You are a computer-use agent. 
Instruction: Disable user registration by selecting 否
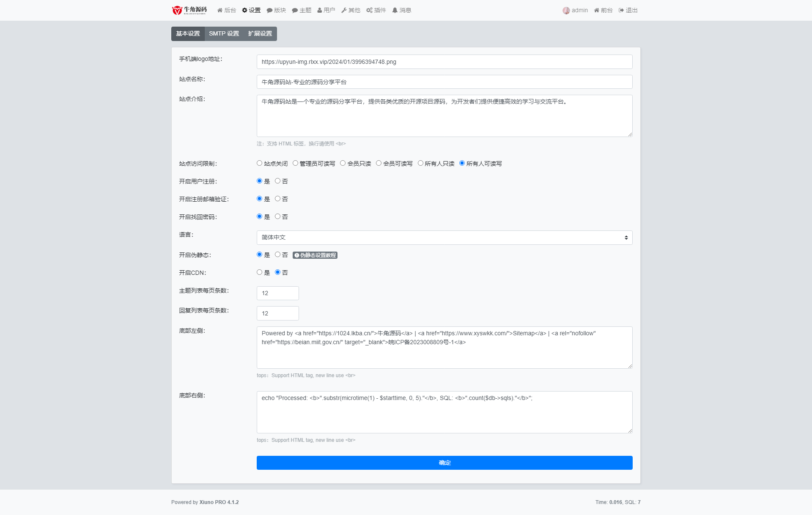click(x=277, y=181)
